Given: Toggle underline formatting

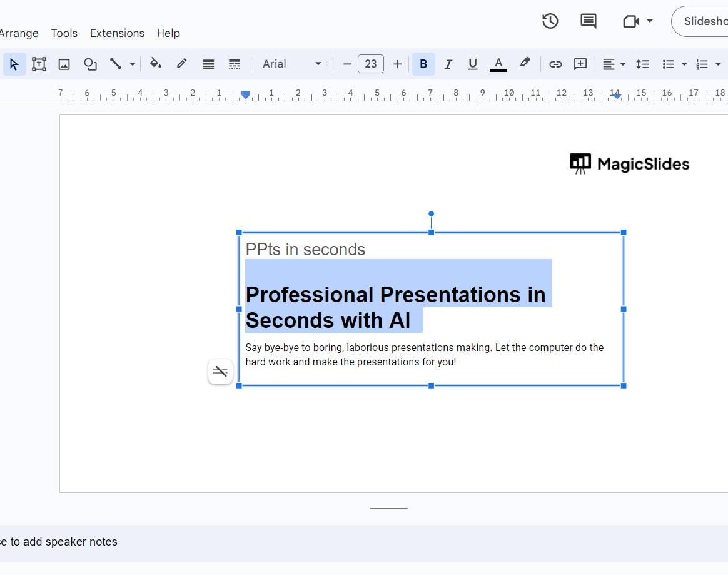Looking at the screenshot, I should 473,64.
